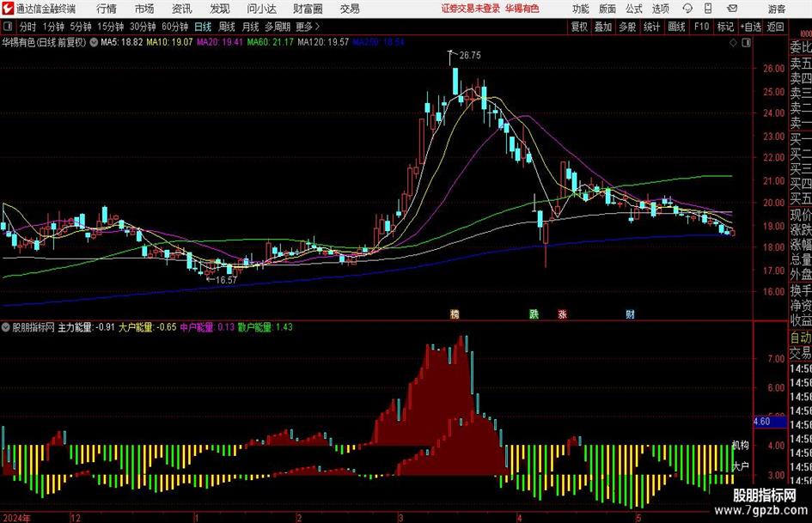Click the diamond icon at chart top-right
The image size is (812, 523).
[733, 43]
